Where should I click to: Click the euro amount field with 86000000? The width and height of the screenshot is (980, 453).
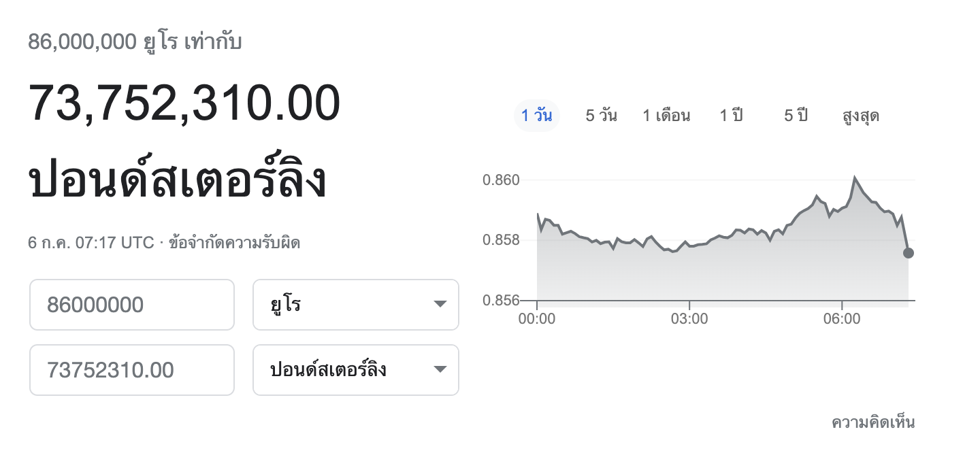132,305
